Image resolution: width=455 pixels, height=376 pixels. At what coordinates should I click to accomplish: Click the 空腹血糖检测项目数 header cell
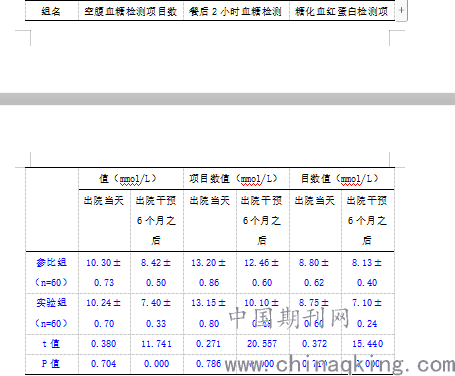(x=131, y=11)
